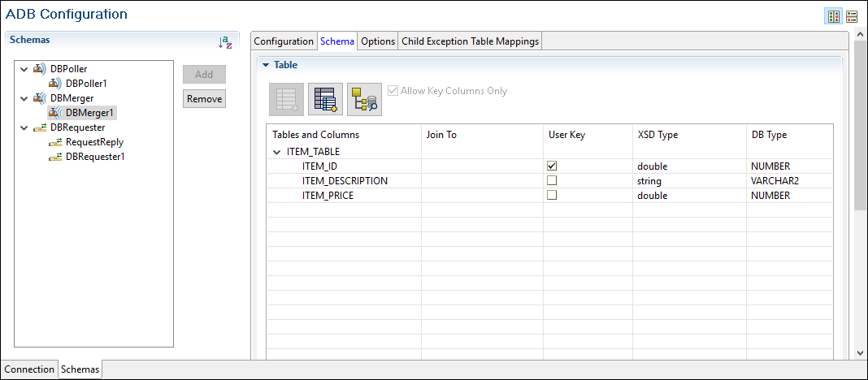
Task: Click the vertical scrollbar down arrow
Action: pos(861,353)
